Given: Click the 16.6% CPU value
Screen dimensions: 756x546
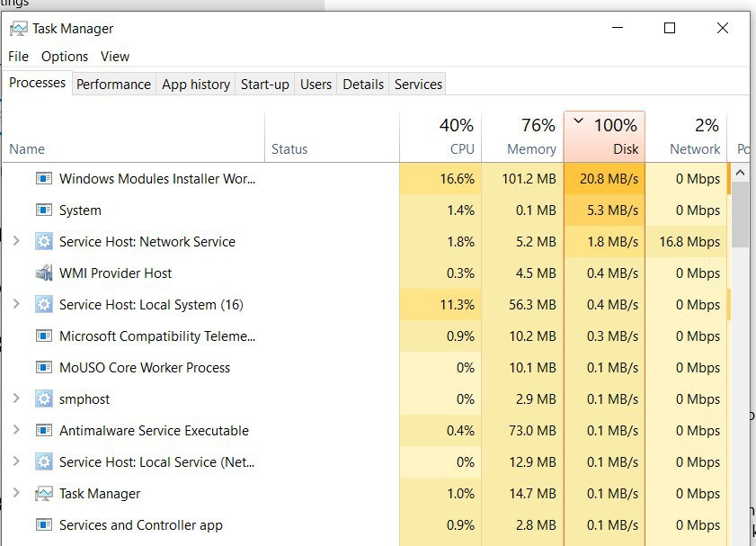Looking at the screenshot, I should [457, 179].
